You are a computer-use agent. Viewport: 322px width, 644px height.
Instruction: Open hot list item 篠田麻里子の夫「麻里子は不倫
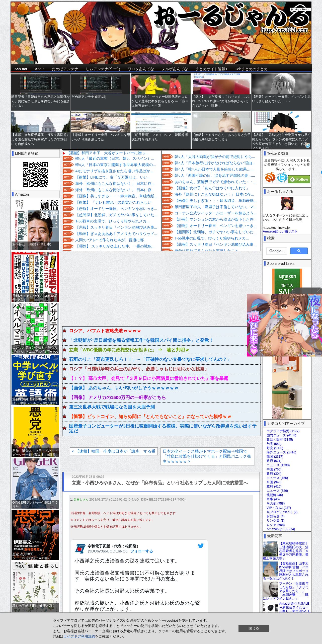(x=215, y=207)
